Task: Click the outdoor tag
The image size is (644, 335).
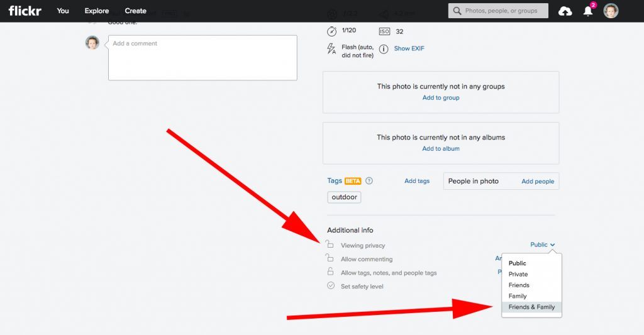Action: (344, 197)
